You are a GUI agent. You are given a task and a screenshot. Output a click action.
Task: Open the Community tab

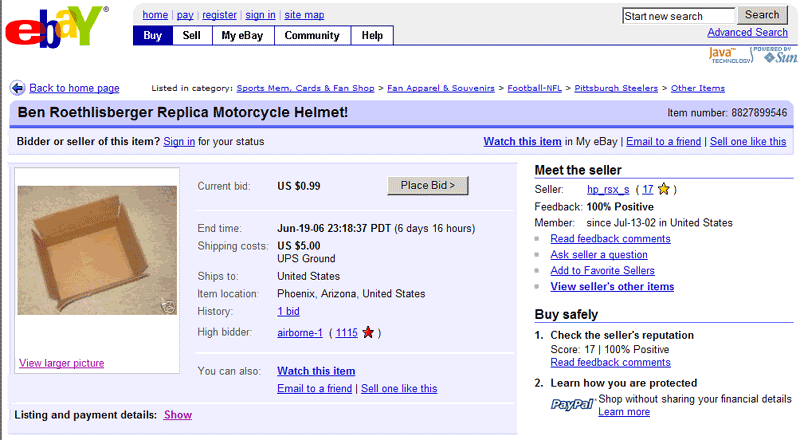click(312, 36)
